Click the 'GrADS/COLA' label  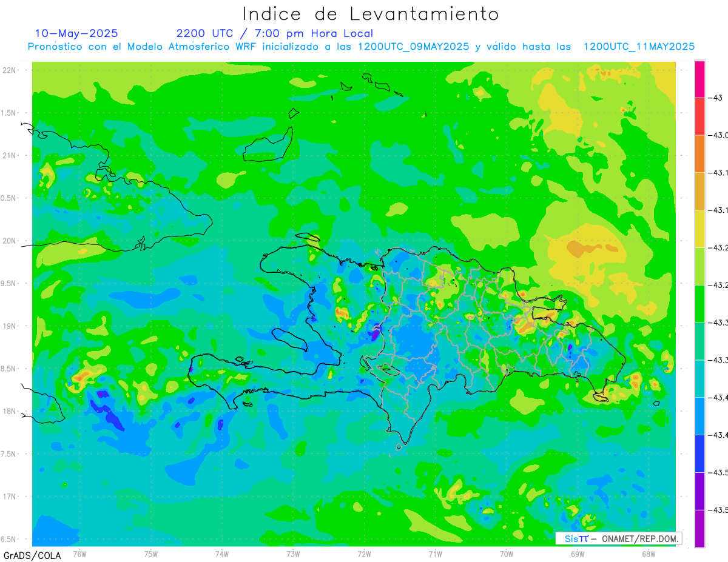pyautogui.click(x=32, y=555)
